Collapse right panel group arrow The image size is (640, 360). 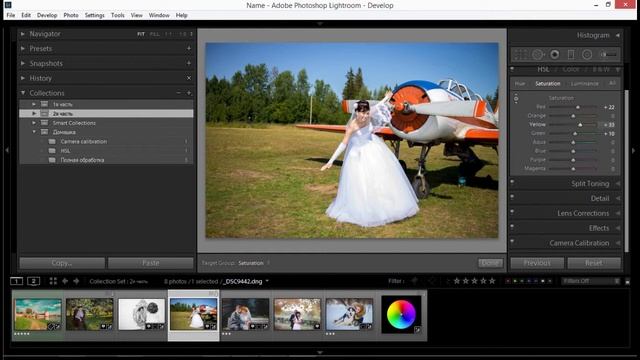pyautogui.click(x=633, y=150)
